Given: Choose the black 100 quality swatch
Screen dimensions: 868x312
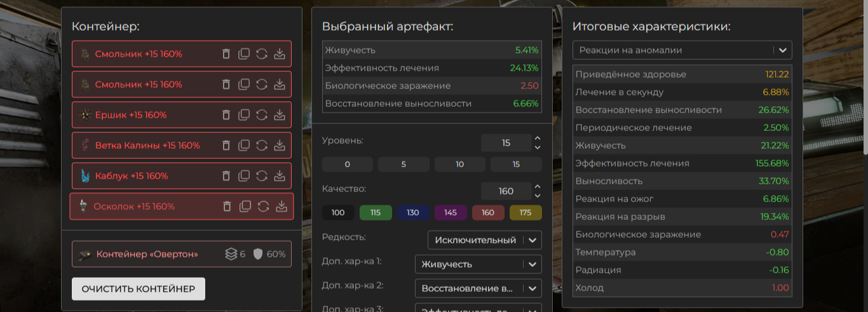Looking at the screenshot, I should click(x=338, y=212).
